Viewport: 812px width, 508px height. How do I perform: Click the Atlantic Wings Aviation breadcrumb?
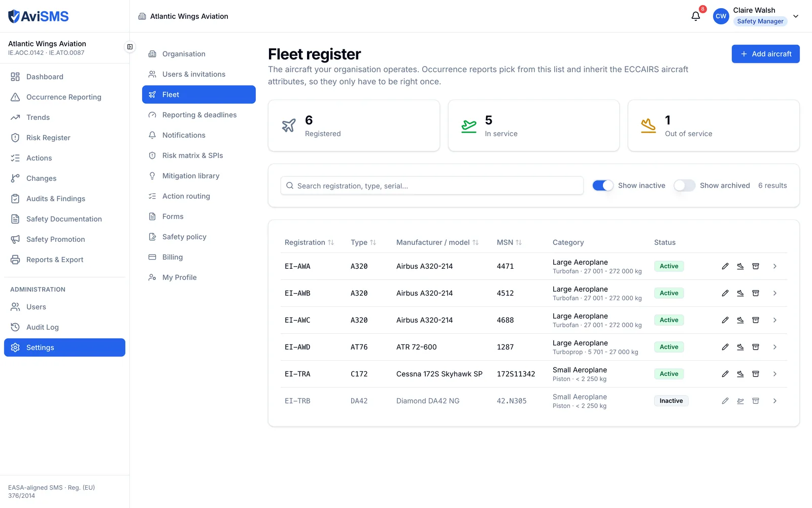(x=183, y=16)
